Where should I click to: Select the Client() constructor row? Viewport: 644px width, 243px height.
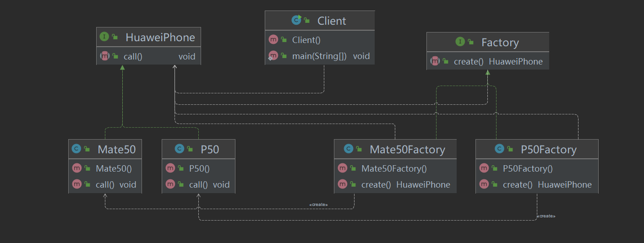[320, 40]
